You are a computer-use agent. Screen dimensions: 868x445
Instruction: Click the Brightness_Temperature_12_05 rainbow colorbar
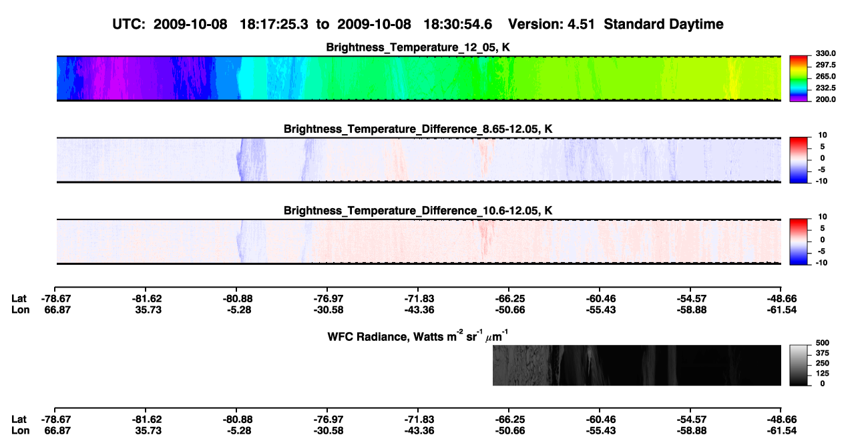point(799,78)
